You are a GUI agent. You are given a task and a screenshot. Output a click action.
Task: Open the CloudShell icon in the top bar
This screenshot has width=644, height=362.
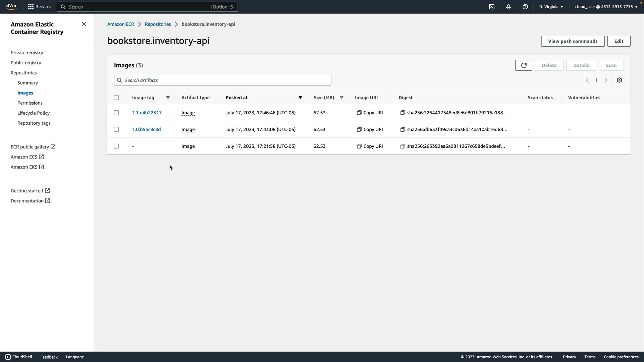pyautogui.click(x=492, y=7)
